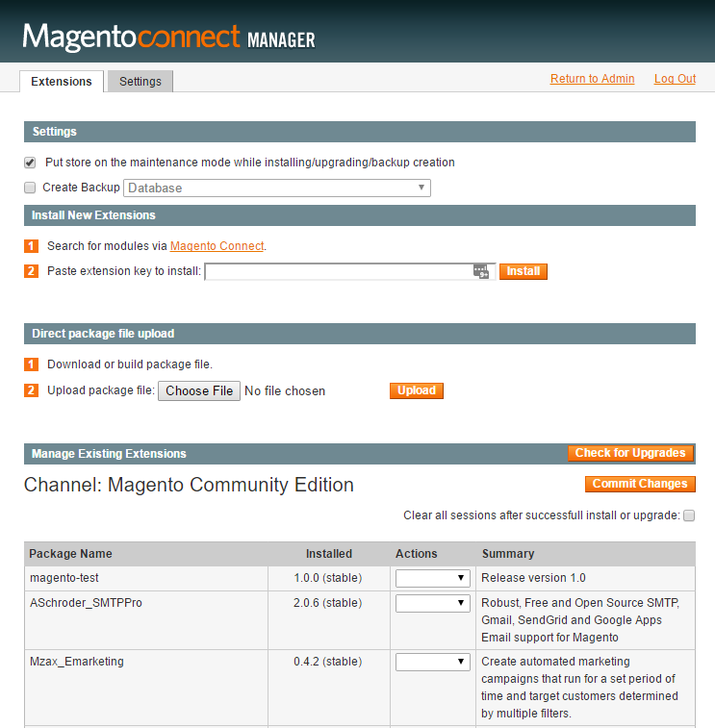Open the Magento Connect link
Screen dimensions: 715x728
[217, 245]
